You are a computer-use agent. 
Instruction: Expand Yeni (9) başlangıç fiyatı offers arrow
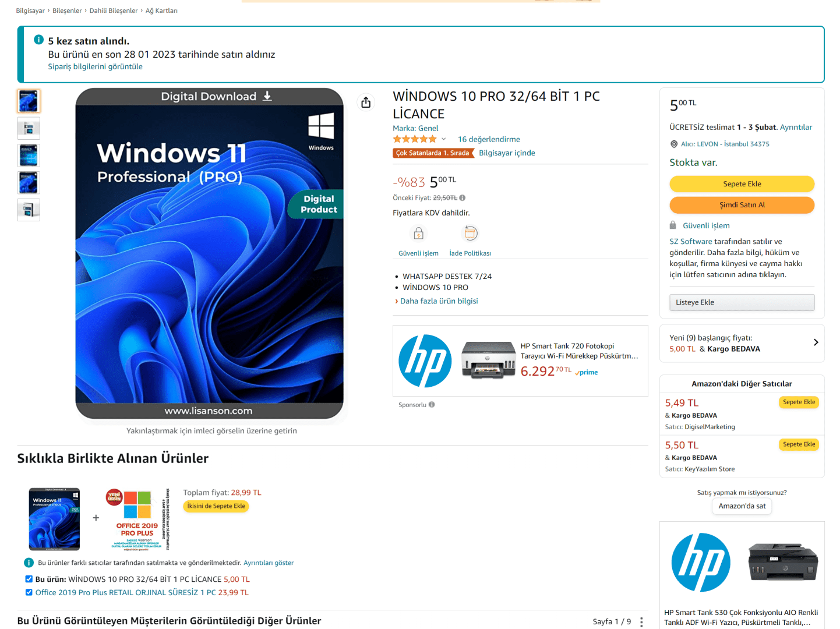coord(816,342)
